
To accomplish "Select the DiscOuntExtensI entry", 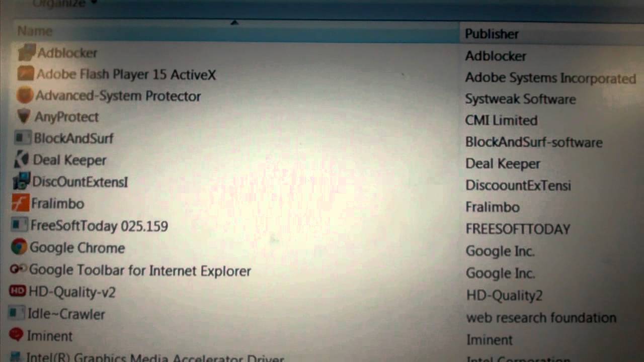I will click(x=80, y=182).
